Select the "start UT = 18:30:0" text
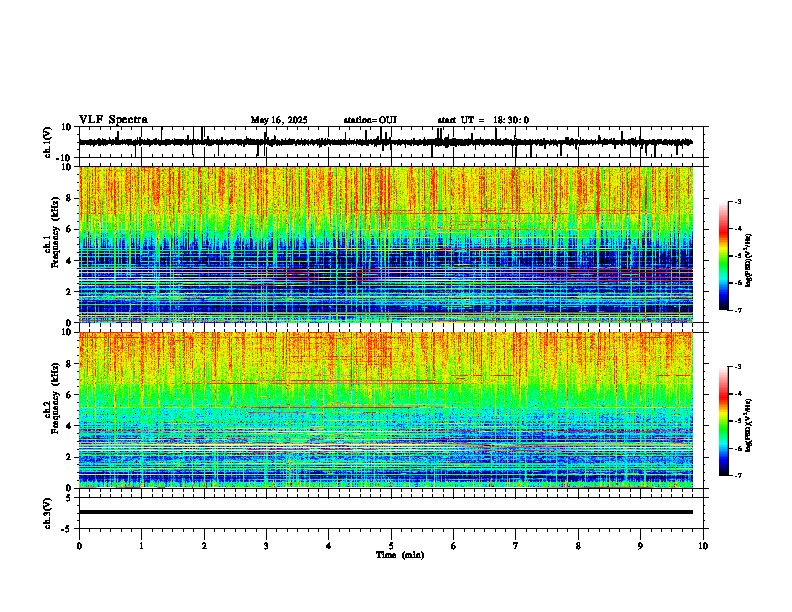The width and height of the screenshot is (792, 612). (483, 120)
